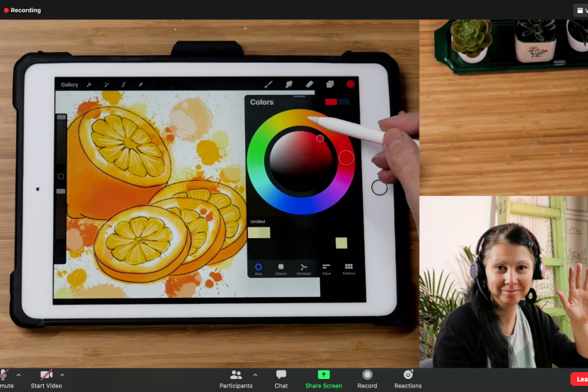Viewport: 588px width, 392px height.
Task: Switch to the Palettes color tab
Action: [x=348, y=268]
